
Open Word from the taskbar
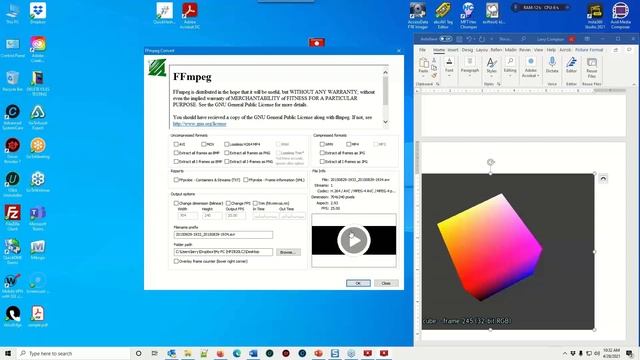pos(253,353)
